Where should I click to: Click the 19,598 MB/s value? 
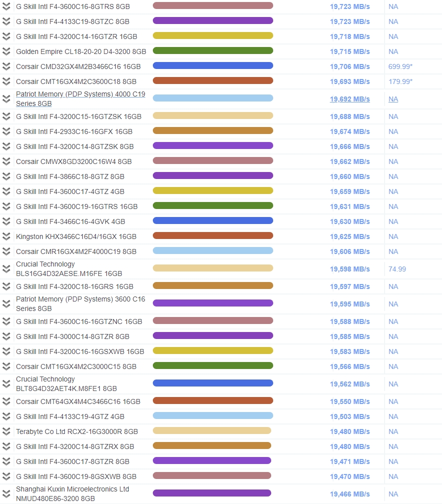click(x=350, y=269)
